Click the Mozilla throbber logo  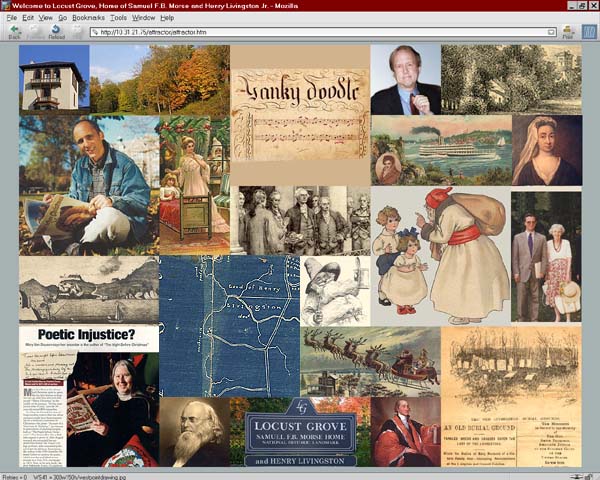[x=589, y=32]
